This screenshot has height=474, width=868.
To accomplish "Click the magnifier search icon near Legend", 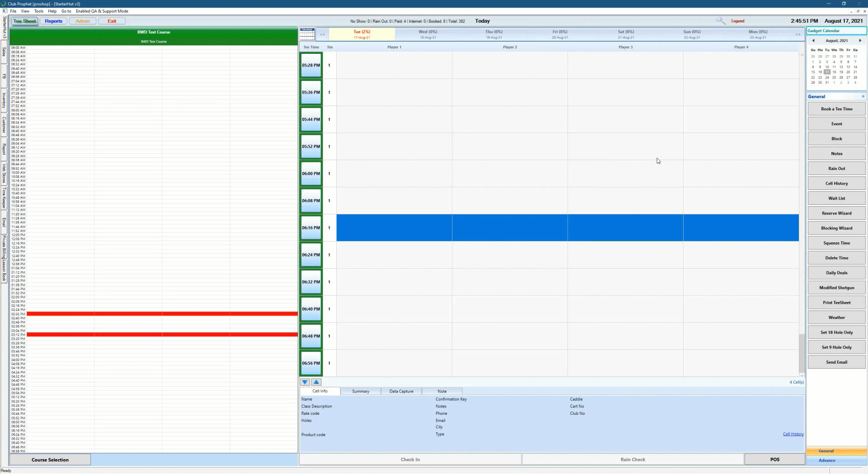I will pos(720,21).
